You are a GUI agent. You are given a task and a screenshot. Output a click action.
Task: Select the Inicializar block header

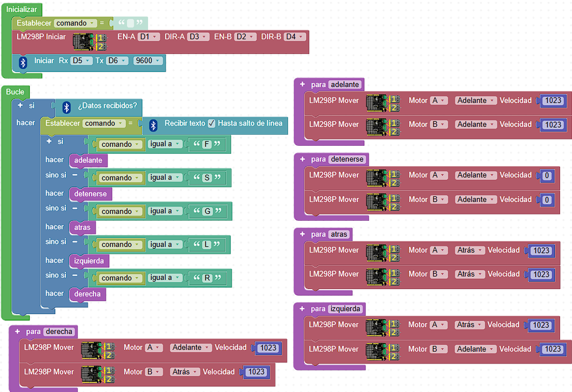22,10
